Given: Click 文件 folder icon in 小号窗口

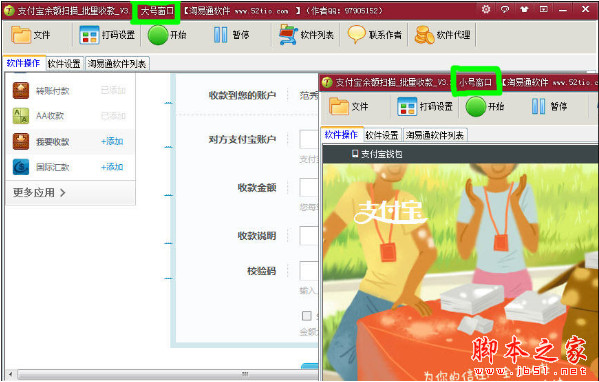Looking at the screenshot, I should point(339,106).
